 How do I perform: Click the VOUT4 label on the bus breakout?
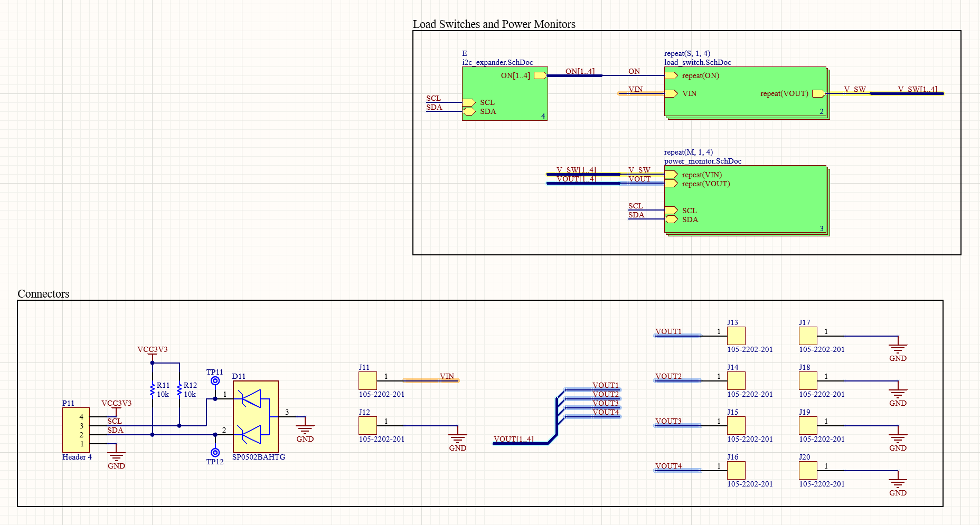point(605,412)
